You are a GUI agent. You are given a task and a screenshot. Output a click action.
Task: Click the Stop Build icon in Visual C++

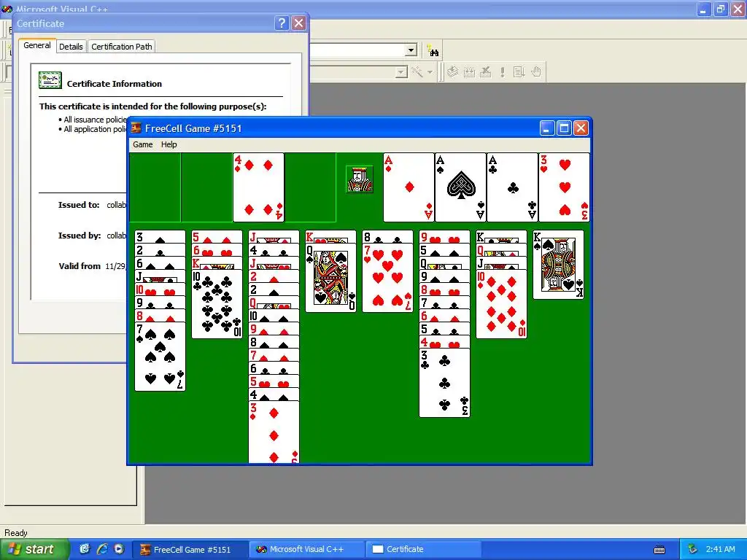[485, 72]
